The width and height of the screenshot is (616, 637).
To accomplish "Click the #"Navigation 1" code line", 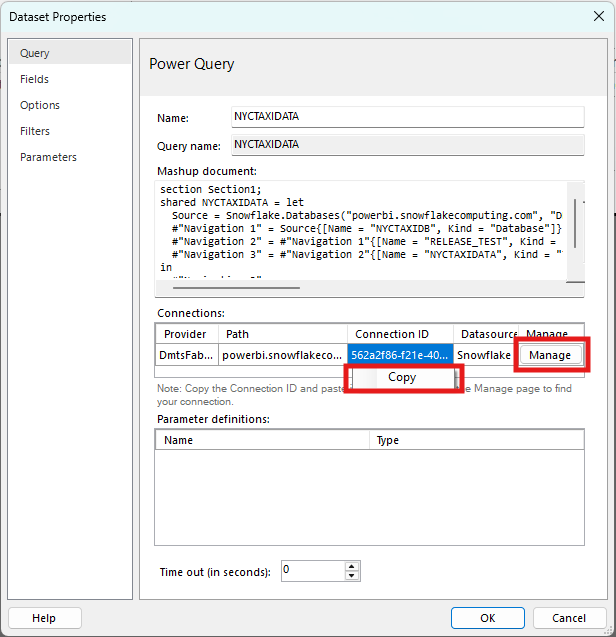I will click(x=367, y=228).
